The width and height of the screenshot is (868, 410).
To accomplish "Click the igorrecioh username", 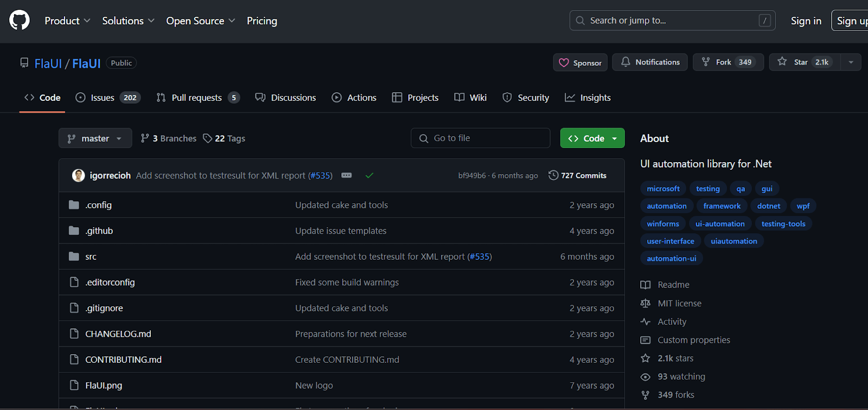I will point(110,175).
